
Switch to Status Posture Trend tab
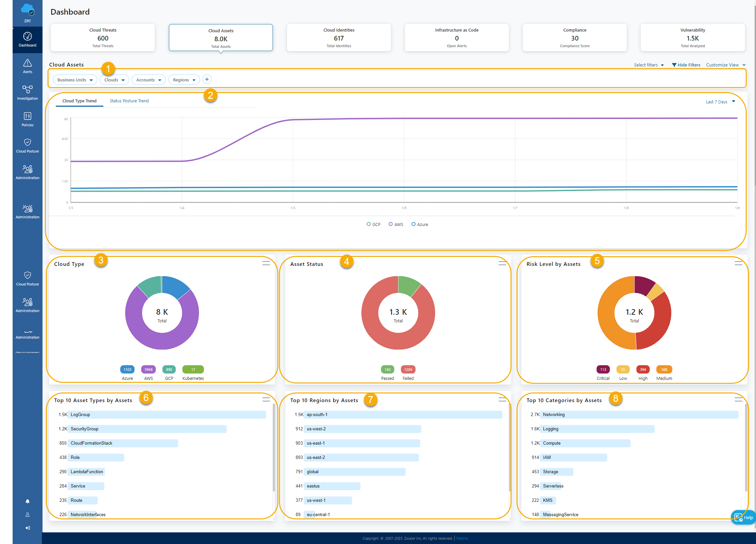point(129,101)
